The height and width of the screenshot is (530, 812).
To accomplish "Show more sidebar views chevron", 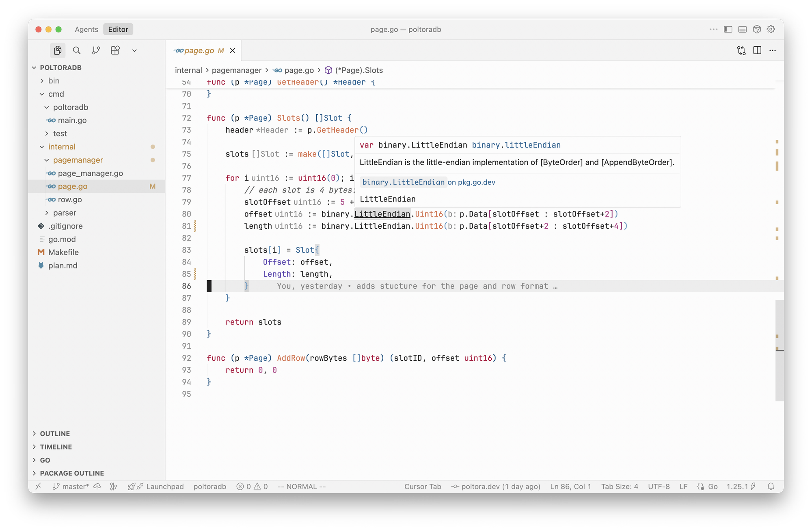I will point(134,50).
